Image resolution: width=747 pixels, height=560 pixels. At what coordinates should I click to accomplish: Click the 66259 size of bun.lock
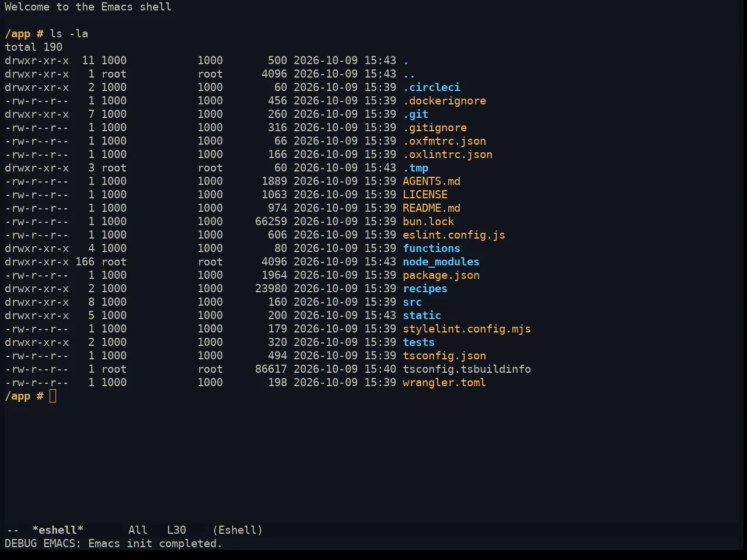tap(271, 222)
